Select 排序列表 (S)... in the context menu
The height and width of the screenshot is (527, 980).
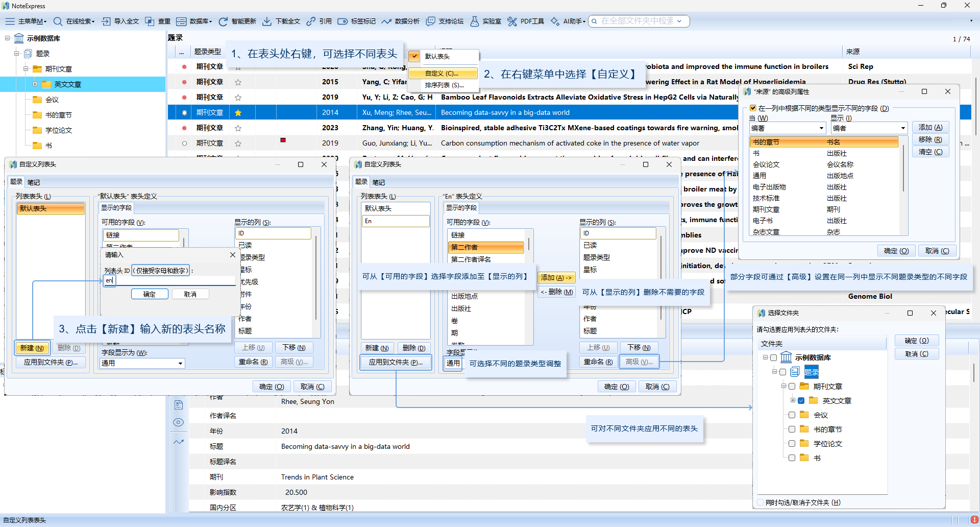coord(443,85)
